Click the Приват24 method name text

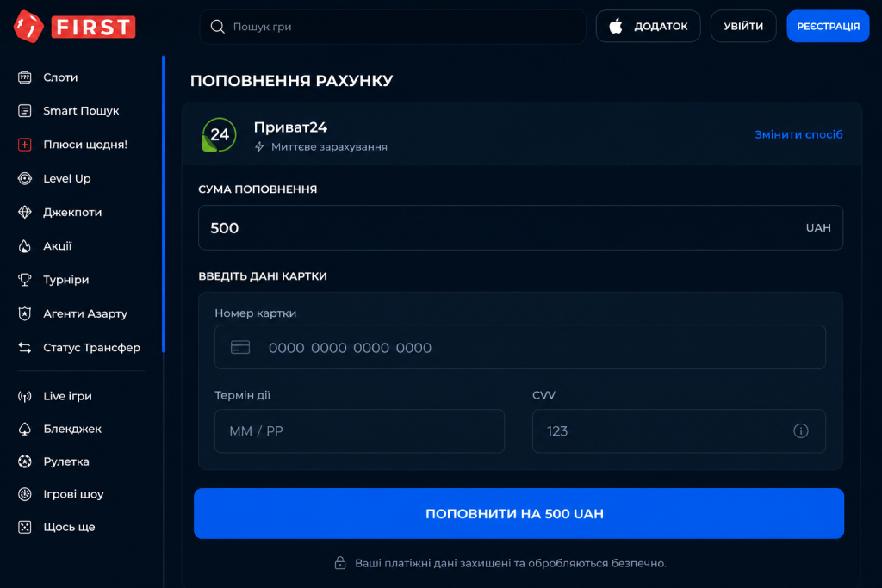(290, 127)
